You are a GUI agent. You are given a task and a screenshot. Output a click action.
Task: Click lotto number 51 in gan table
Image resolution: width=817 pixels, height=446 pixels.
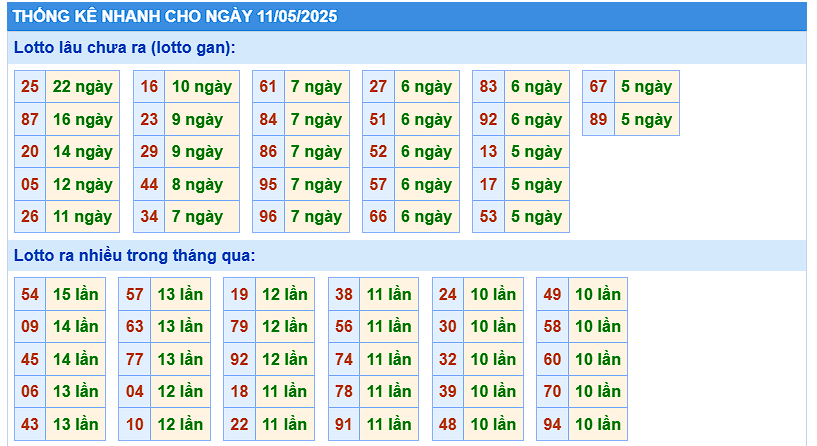(378, 119)
